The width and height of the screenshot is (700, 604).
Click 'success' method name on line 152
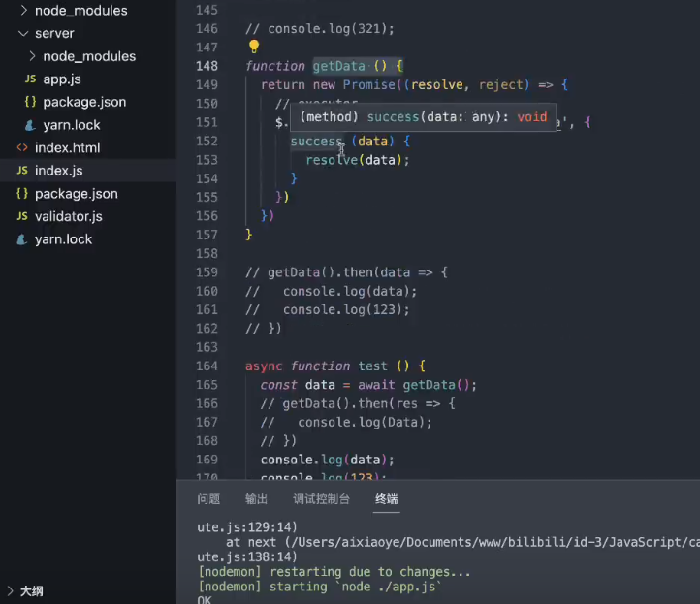(316, 142)
